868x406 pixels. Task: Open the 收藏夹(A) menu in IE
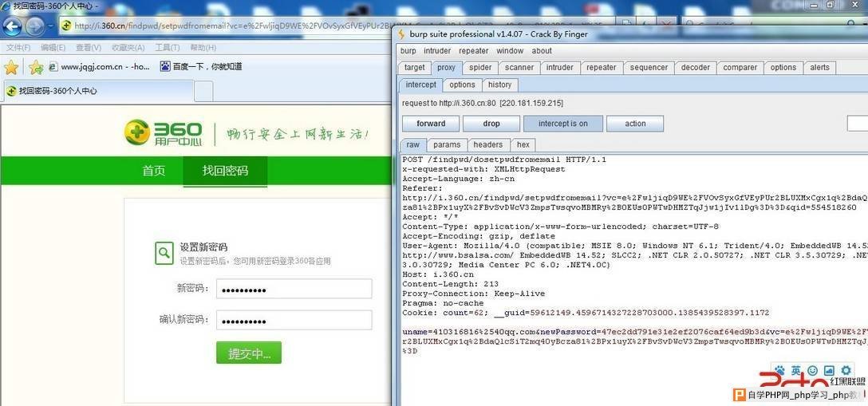(128, 48)
